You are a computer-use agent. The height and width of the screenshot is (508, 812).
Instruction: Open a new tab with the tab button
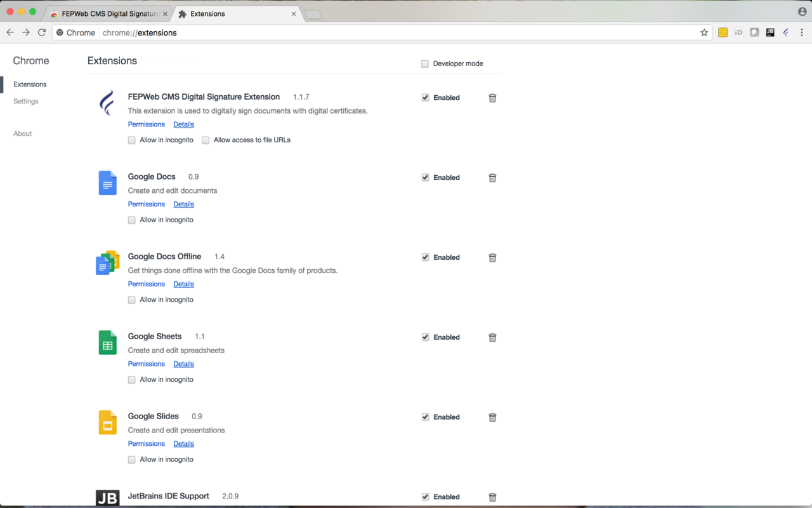[313, 15]
